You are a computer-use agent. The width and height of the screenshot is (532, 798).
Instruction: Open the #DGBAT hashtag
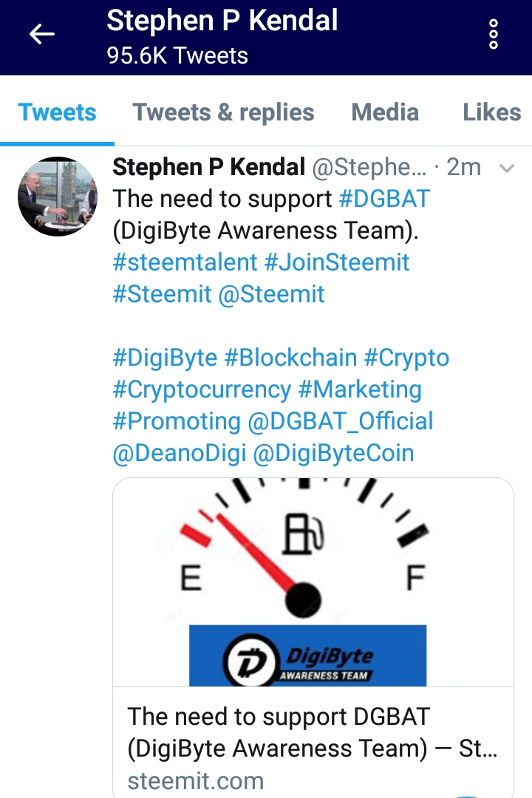pos(384,199)
